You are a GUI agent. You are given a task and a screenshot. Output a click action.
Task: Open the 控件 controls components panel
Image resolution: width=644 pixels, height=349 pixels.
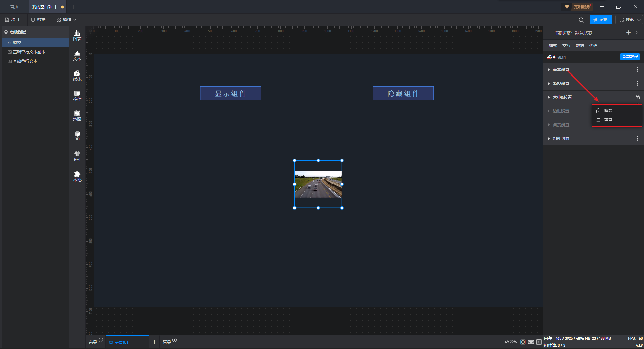77,96
